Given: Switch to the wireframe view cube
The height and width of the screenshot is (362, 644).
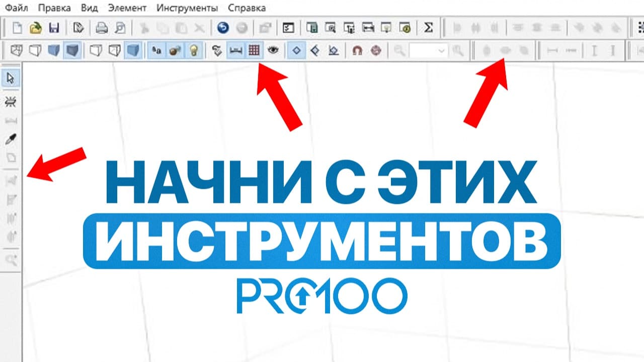Looking at the screenshot, I should click(x=17, y=50).
